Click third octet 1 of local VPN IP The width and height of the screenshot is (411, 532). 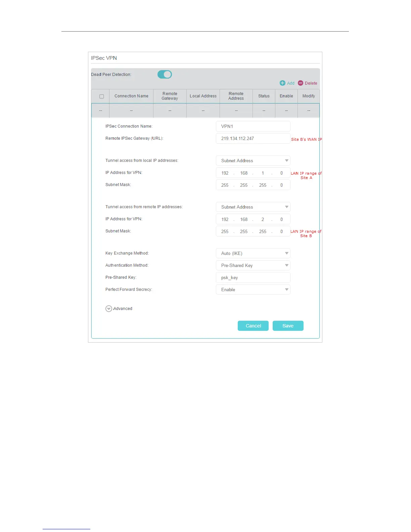tap(263, 173)
